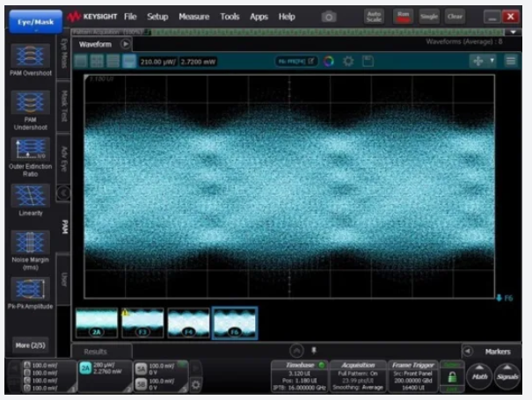
Task: Switch to the Eye Meas side tab
Action: click(x=64, y=55)
